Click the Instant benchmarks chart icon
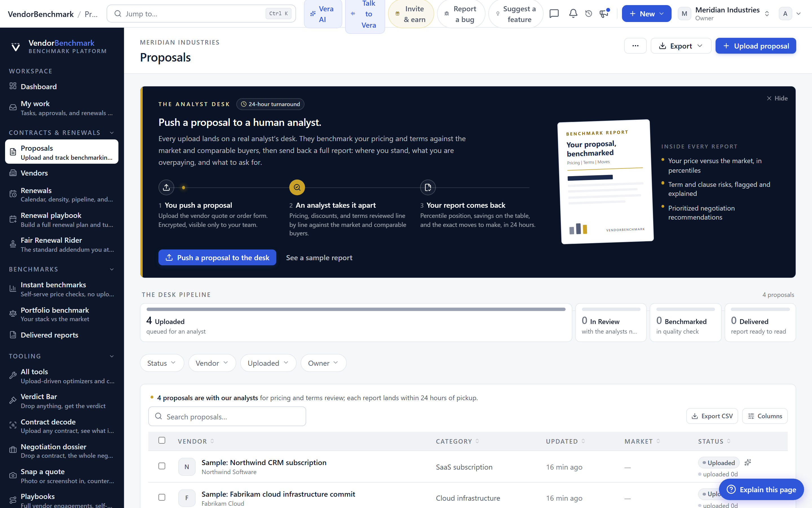 pos(13,289)
